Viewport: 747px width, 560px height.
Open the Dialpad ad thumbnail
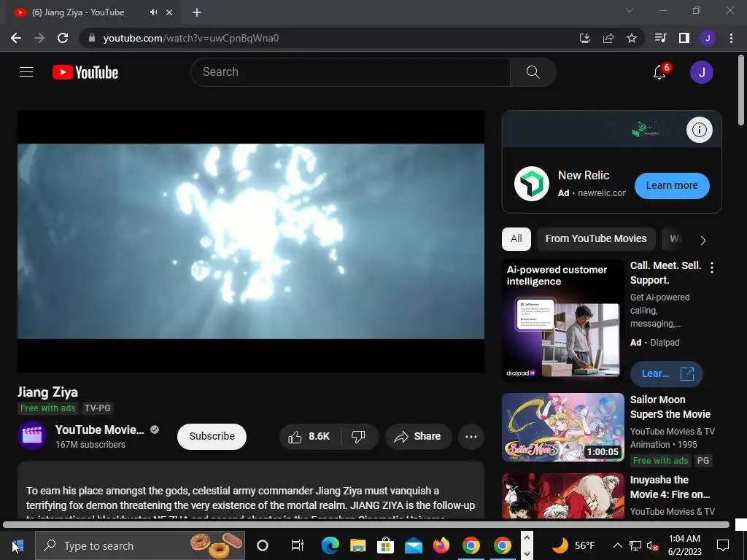click(563, 319)
